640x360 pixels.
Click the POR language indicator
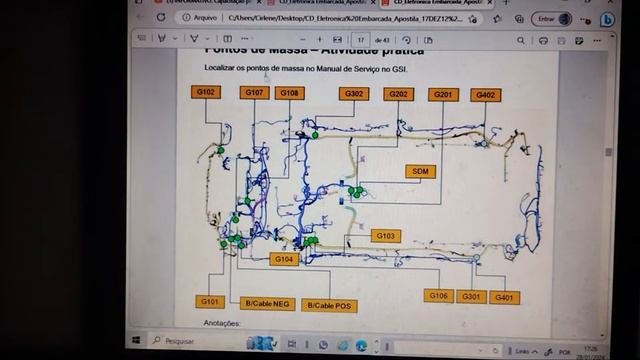coord(565,352)
